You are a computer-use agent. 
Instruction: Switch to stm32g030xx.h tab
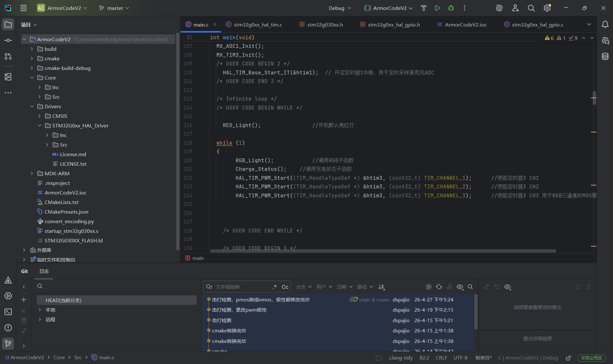[321, 25]
